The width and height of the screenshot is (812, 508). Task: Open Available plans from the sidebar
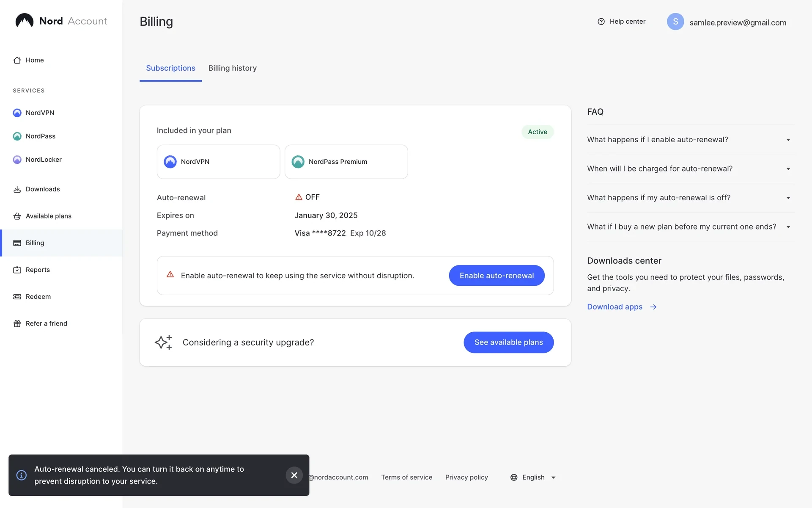61,216
